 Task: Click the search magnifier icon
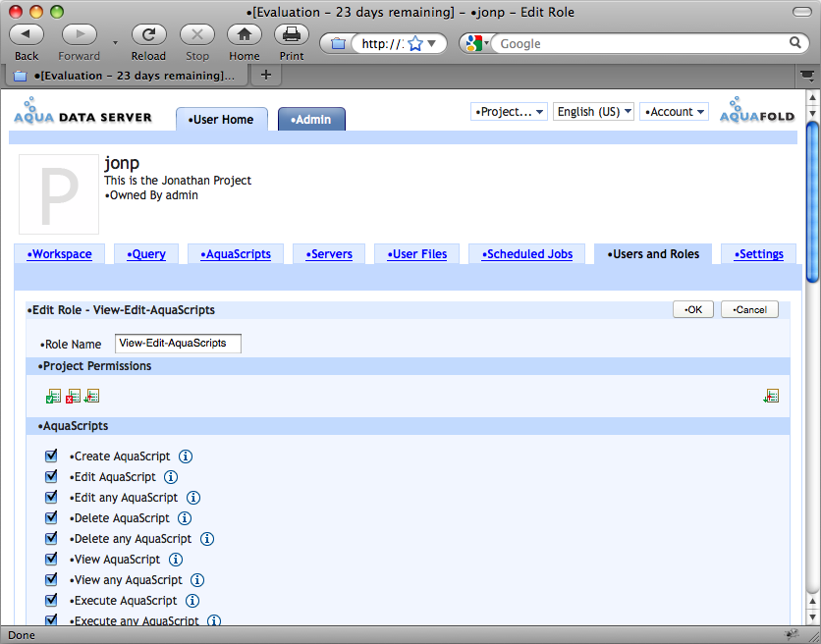[x=794, y=43]
